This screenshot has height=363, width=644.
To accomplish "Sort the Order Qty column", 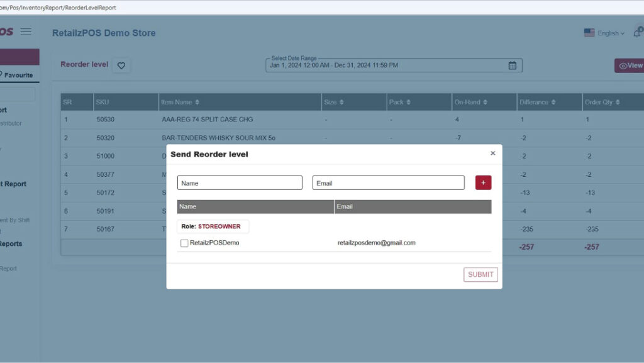I will coord(618,103).
